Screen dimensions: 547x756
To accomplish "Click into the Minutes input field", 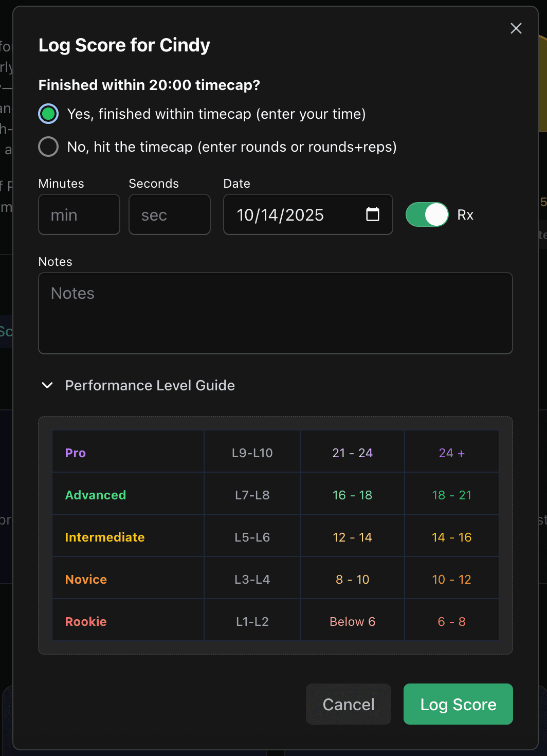I will click(x=79, y=214).
